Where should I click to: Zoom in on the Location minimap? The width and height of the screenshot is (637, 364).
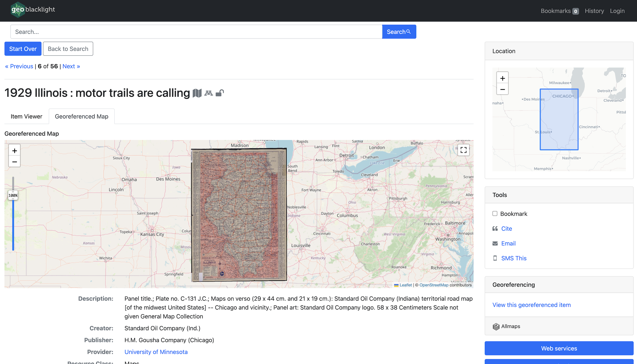click(502, 78)
